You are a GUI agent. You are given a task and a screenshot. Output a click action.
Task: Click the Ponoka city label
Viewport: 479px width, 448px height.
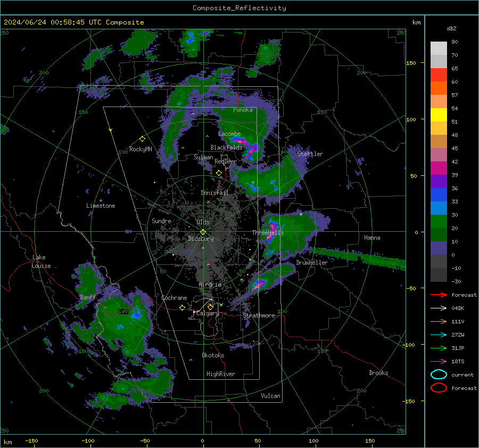click(x=243, y=110)
